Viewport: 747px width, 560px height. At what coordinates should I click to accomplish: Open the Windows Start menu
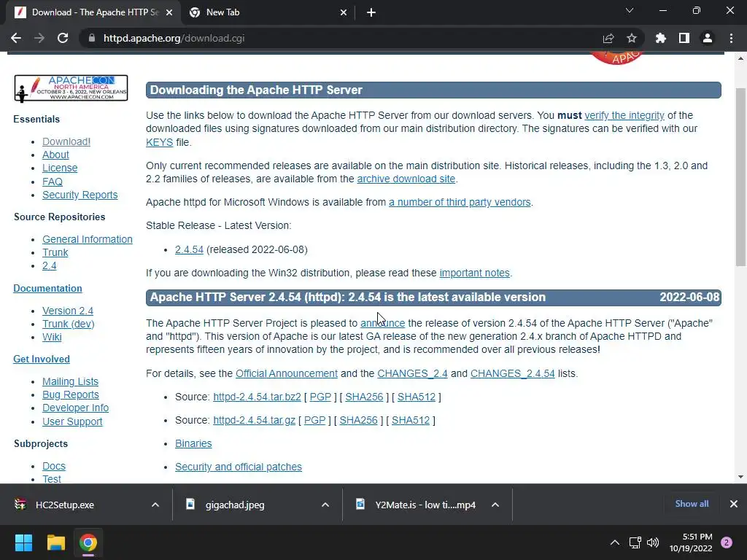pos(23,542)
